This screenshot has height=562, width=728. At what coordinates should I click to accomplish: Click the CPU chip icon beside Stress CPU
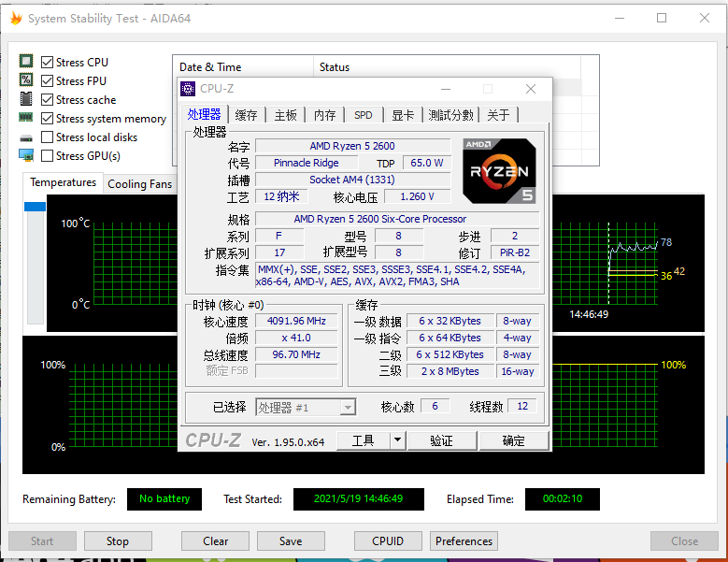coord(26,61)
